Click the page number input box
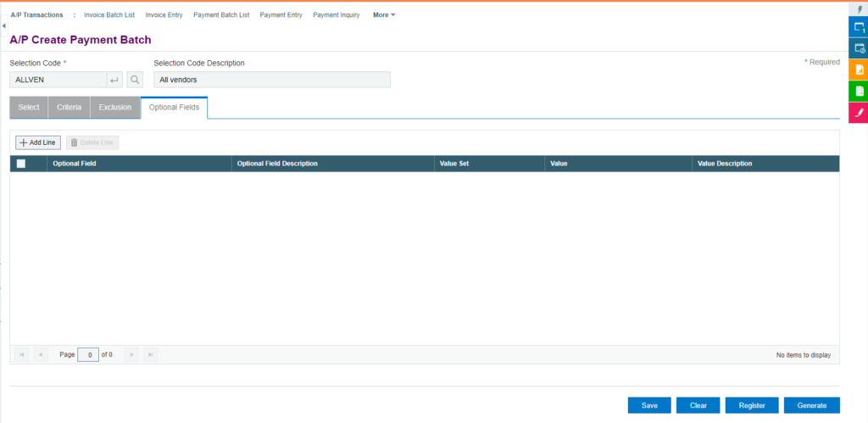The image size is (868, 423). 88,354
